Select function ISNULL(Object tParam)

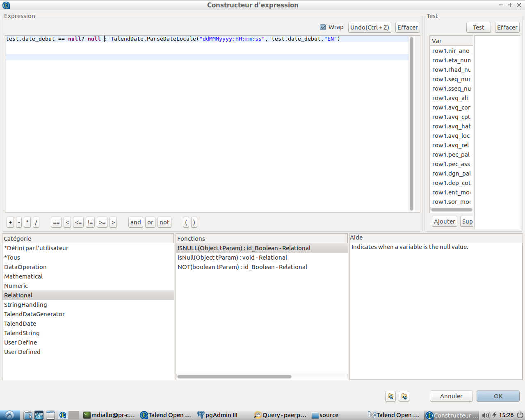(262, 248)
